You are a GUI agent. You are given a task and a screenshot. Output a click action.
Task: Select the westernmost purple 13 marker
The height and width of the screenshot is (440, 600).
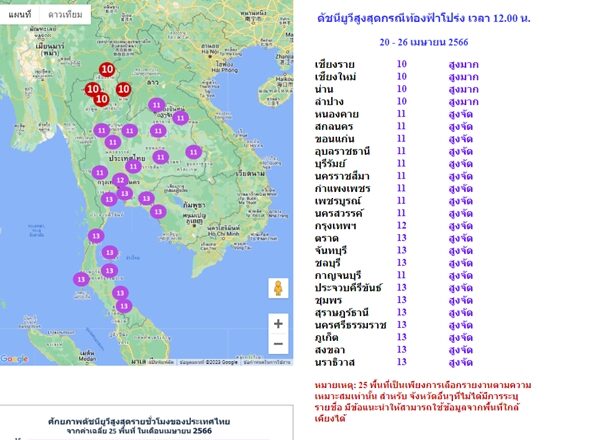(81, 279)
